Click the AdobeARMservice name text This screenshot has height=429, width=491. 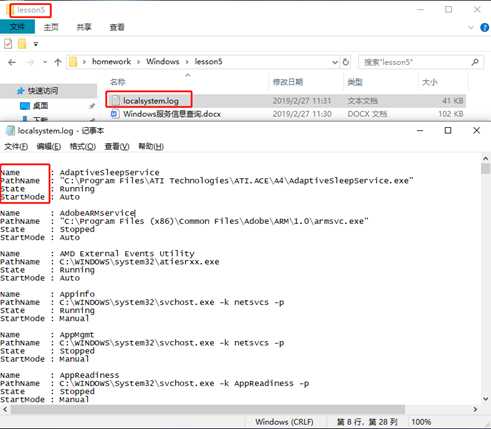click(x=97, y=213)
